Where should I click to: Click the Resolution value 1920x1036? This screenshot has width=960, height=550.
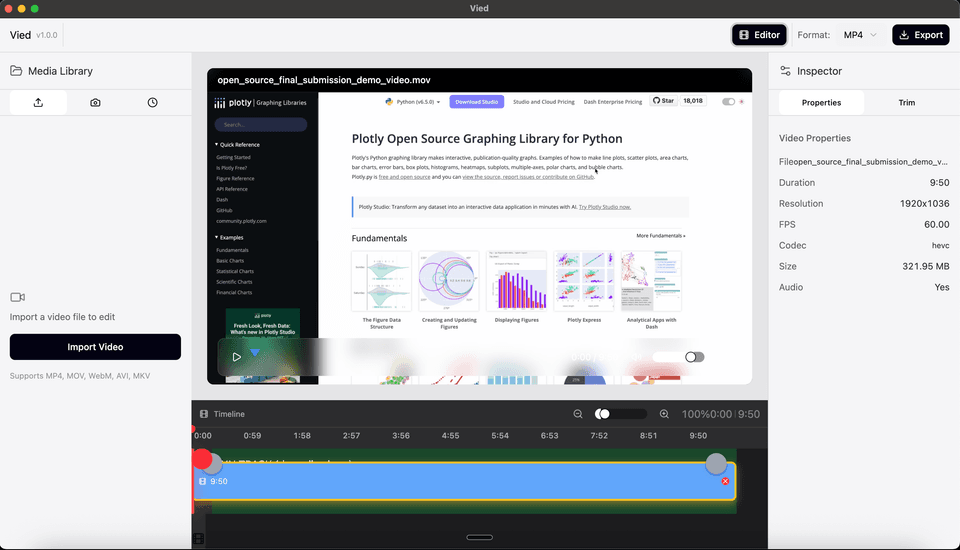pyautogui.click(x=924, y=203)
